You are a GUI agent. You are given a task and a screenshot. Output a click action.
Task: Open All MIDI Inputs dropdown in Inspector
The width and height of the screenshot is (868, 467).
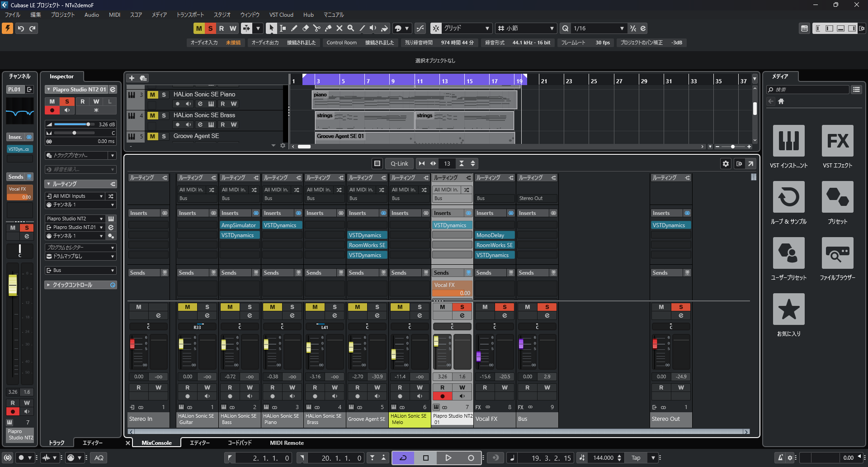[x=75, y=196]
